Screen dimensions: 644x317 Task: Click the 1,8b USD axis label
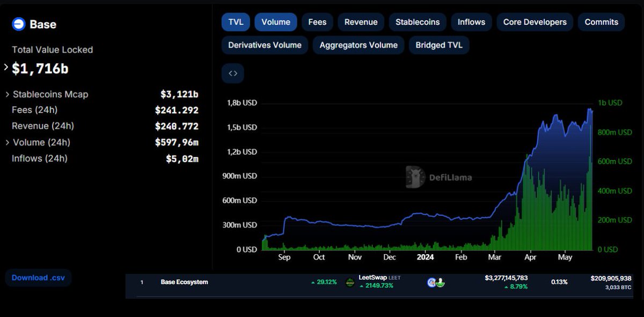click(x=242, y=103)
